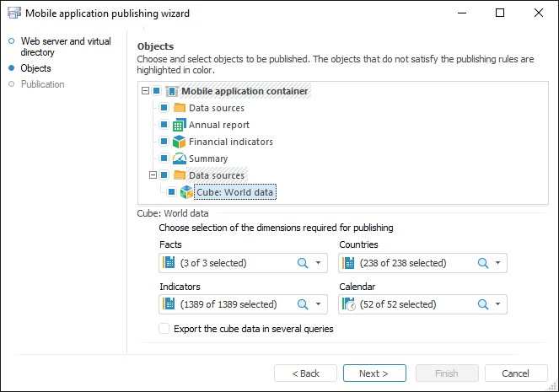The height and width of the screenshot is (392, 559).
Task: Click the Summary dashboard gauge icon
Action: (179, 158)
